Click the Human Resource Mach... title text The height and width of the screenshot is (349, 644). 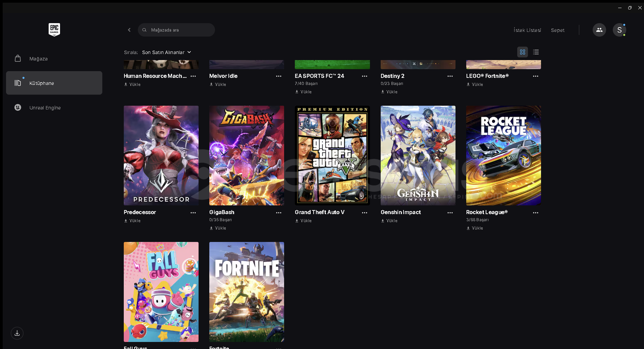155,76
